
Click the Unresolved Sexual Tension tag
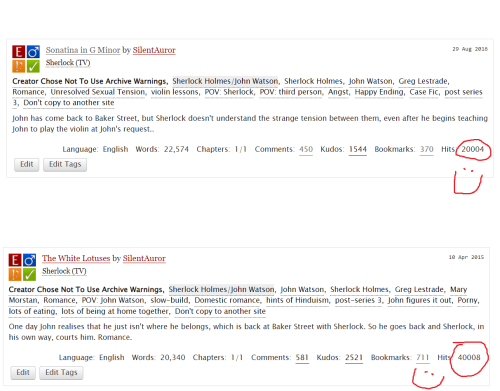(x=98, y=92)
